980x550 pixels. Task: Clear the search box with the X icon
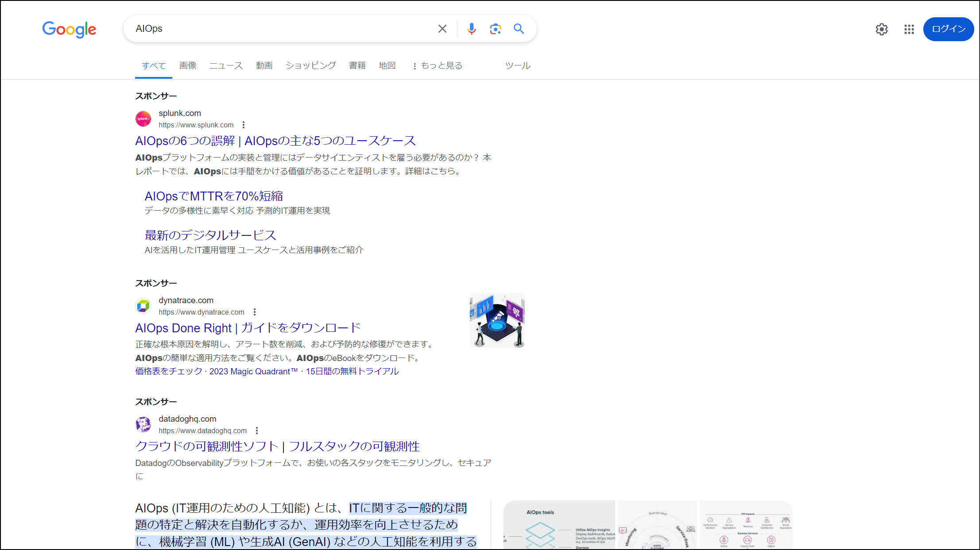[x=442, y=28]
